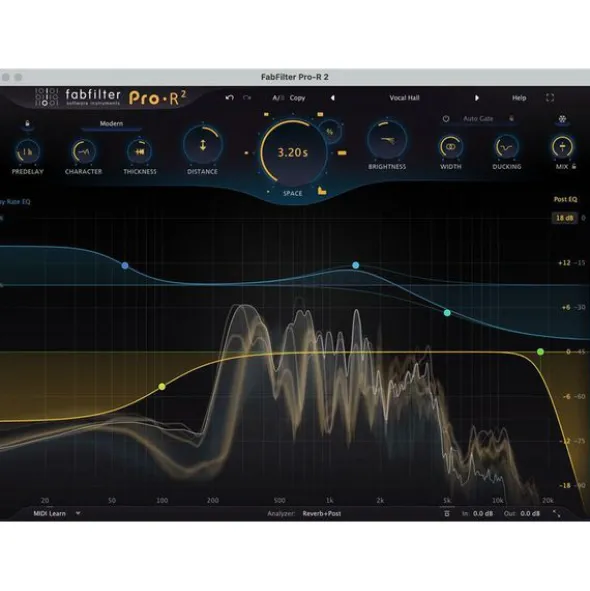This screenshot has width=590, height=591.
Task: Select the space shape icon, upper right of dial
Action: click(x=320, y=114)
